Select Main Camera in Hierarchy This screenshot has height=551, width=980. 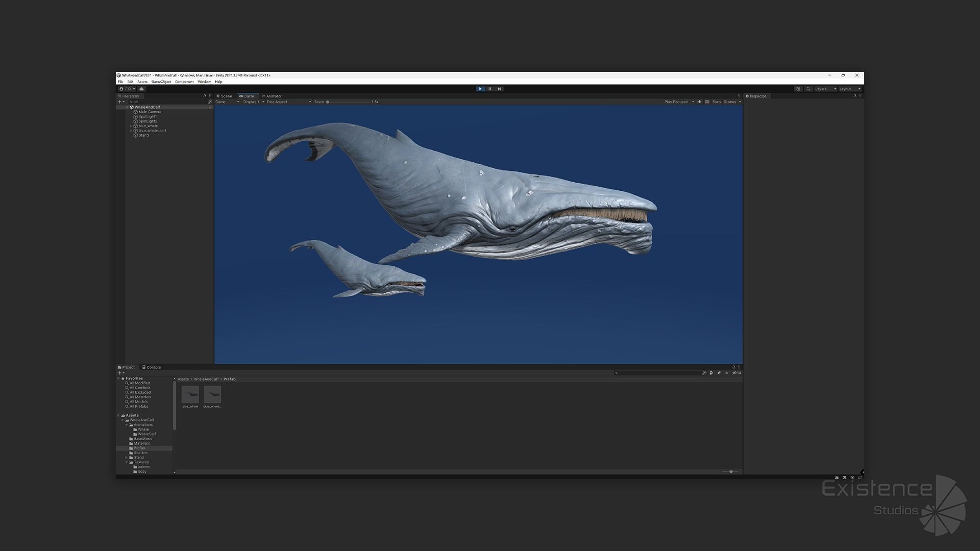tap(150, 112)
